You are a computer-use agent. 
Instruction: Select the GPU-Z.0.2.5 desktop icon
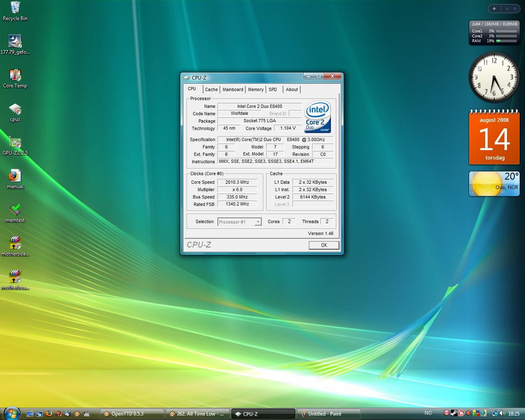15,146
